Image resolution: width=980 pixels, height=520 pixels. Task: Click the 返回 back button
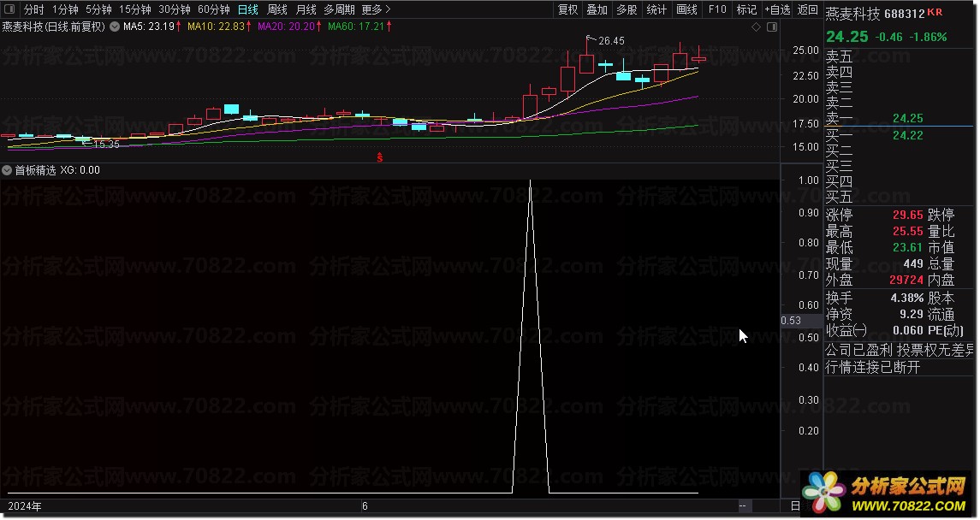807,9
